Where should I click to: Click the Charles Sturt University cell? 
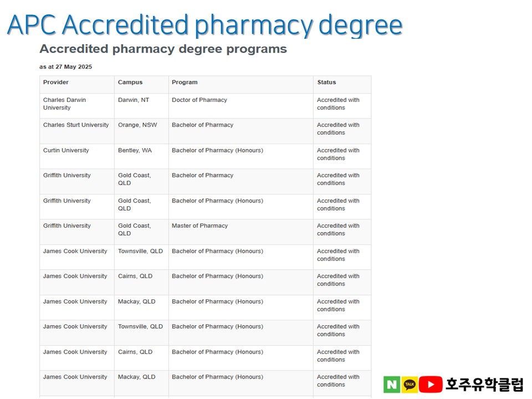point(76,125)
